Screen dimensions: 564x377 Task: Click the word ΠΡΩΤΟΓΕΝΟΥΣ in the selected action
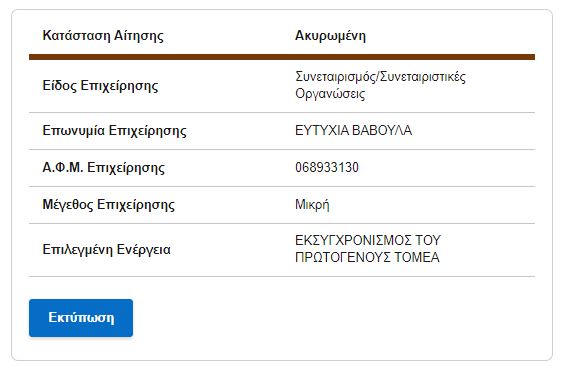coord(342,258)
